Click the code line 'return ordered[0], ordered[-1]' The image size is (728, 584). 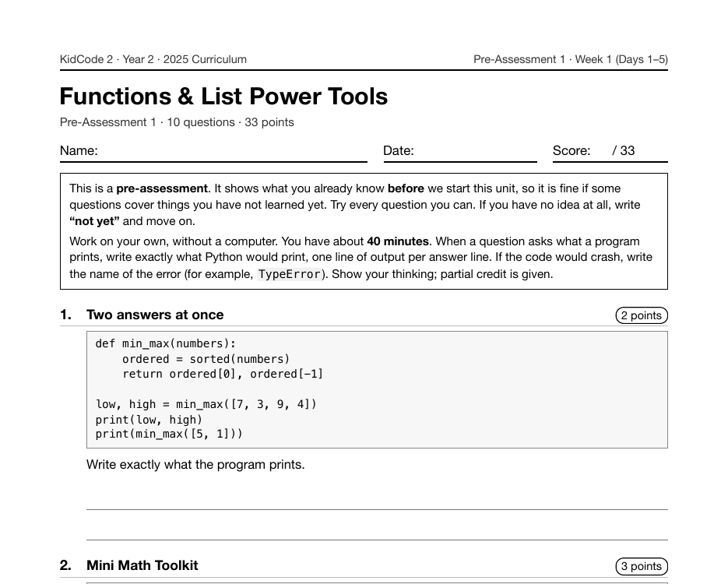point(223,375)
